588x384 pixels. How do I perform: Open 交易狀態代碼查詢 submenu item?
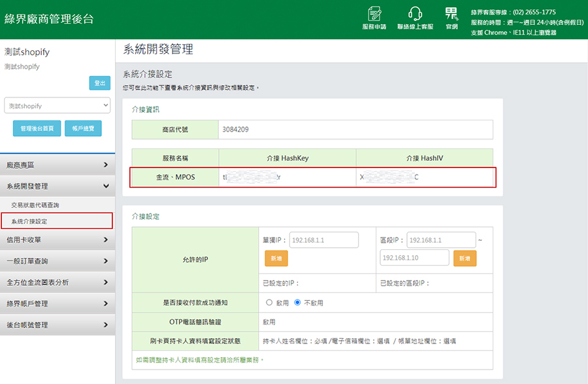(x=35, y=205)
